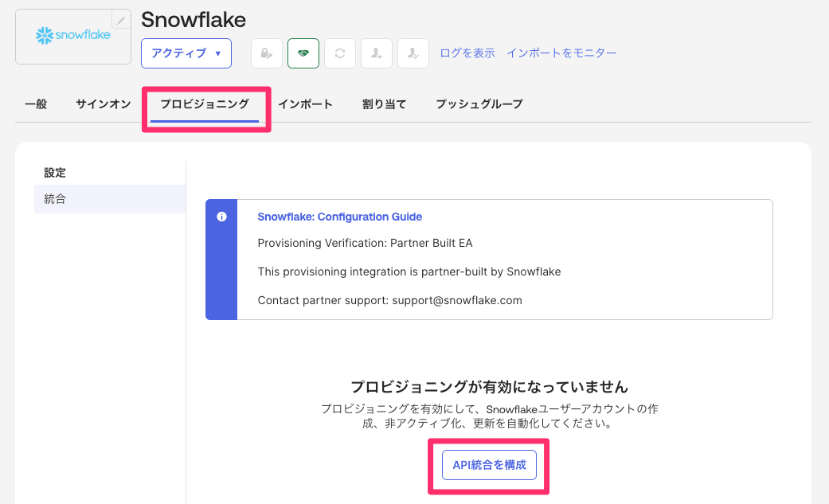829x504 pixels.
Task: Open the Snowflake: Configuration Guide link
Action: [x=340, y=217]
